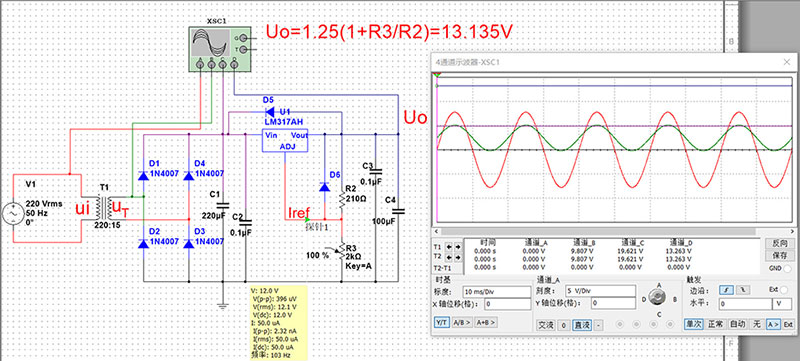
Task: Select the LM317AH regulator component
Action: click(285, 141)
